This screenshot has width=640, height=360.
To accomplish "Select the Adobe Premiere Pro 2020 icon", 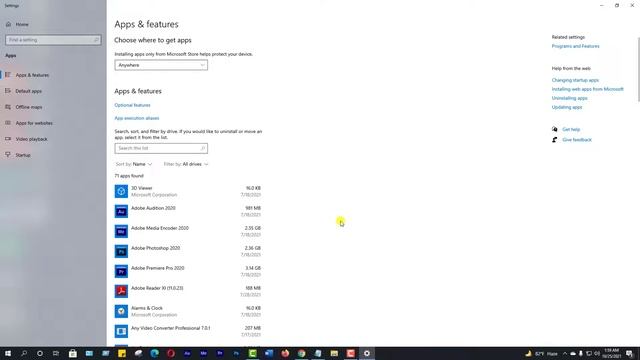I will pos(121,271).
